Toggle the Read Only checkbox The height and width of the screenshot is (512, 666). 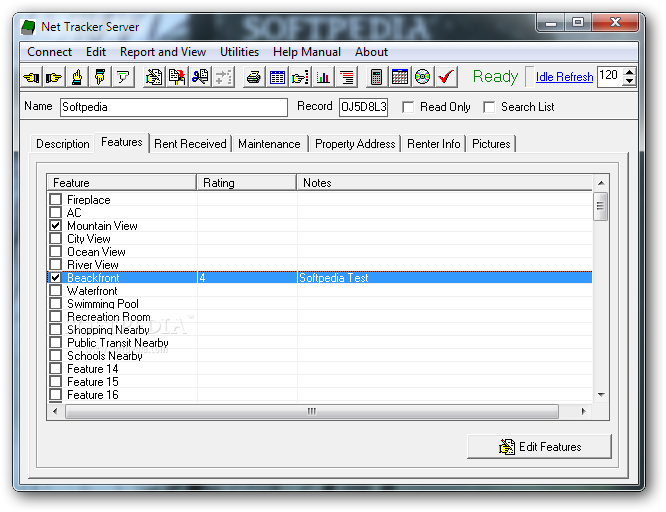click(x=408, y=107)
